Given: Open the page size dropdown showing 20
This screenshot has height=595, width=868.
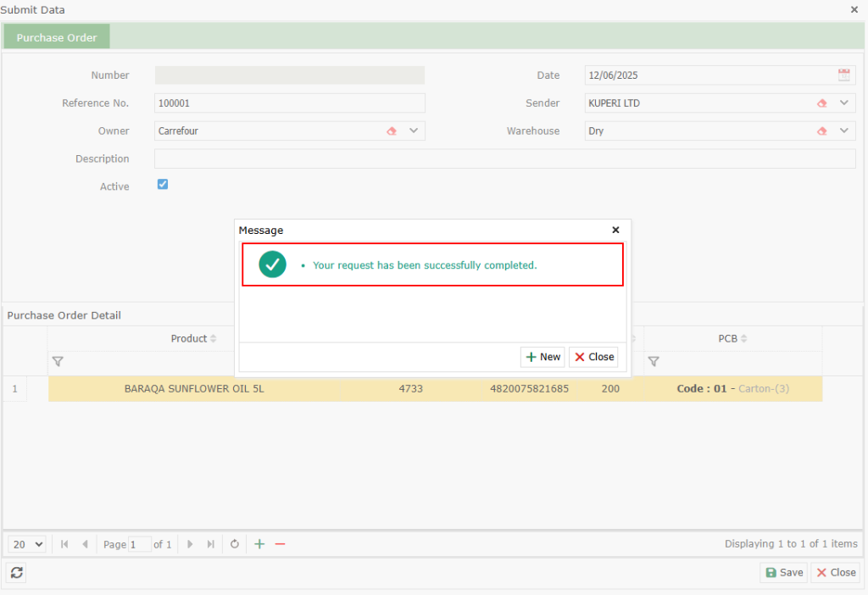Looking at the screenshot, I should (x=29, y=544).
